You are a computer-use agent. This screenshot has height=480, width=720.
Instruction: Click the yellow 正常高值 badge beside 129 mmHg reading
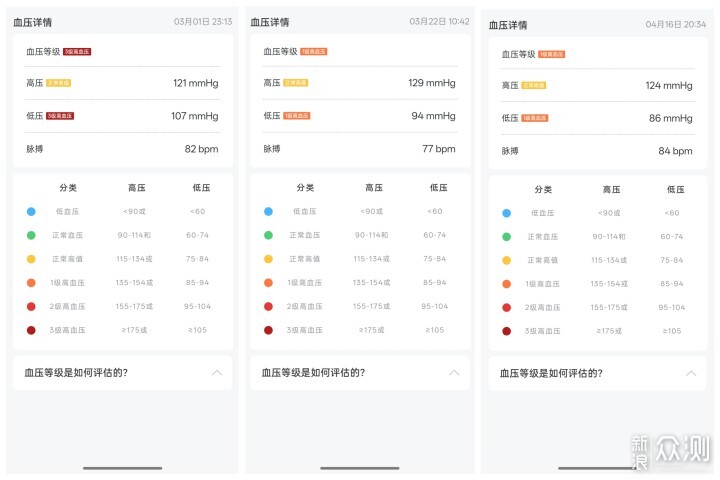coord(296,83)
